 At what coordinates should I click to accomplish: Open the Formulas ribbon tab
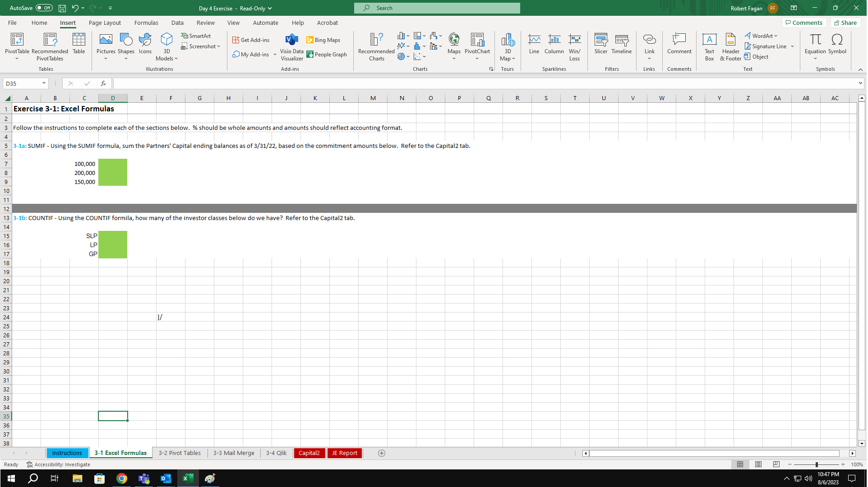[146, 23]
